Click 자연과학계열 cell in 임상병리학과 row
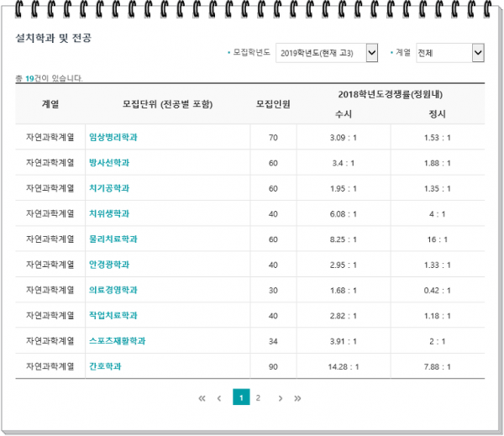Viewport: 504px width, 436px height. click(x=50, y=137)
